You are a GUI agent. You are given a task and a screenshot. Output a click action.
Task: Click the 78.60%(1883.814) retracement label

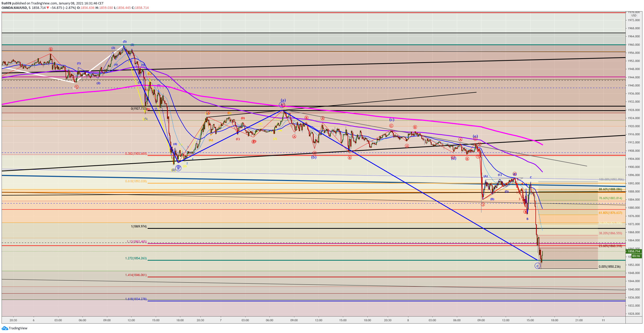tap(610, 198)
